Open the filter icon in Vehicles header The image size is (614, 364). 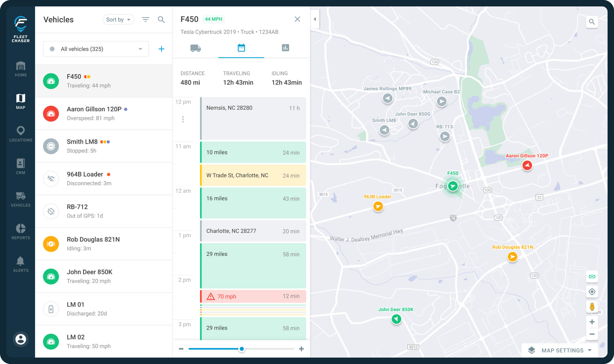click(145, 20)
